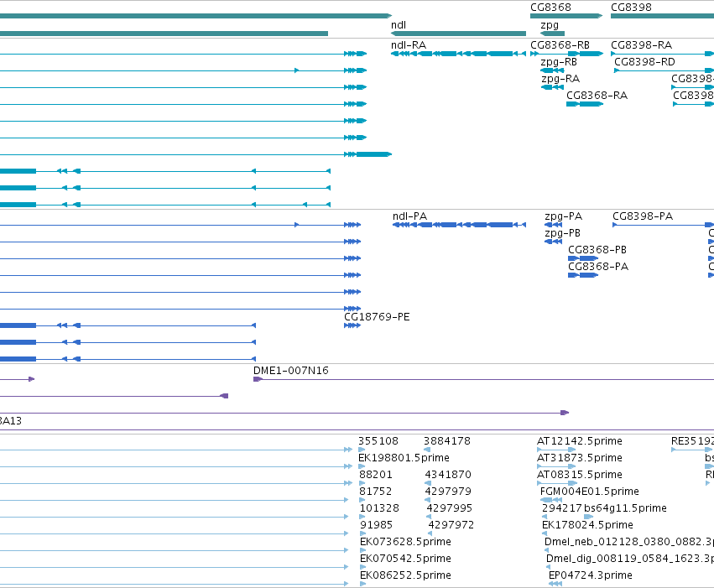714x588 pixels.
Task: Select the ndl gene bar
Action: [459, 34]
